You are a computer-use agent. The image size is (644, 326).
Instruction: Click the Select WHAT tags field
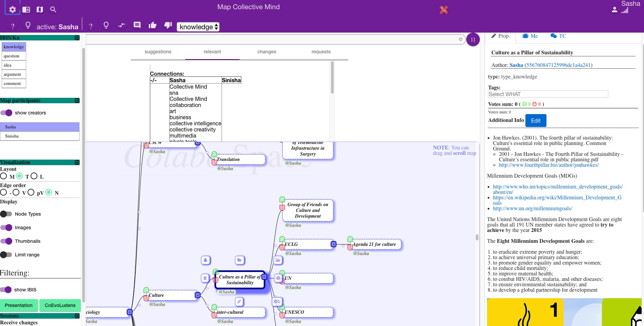(x=548, y=94)
